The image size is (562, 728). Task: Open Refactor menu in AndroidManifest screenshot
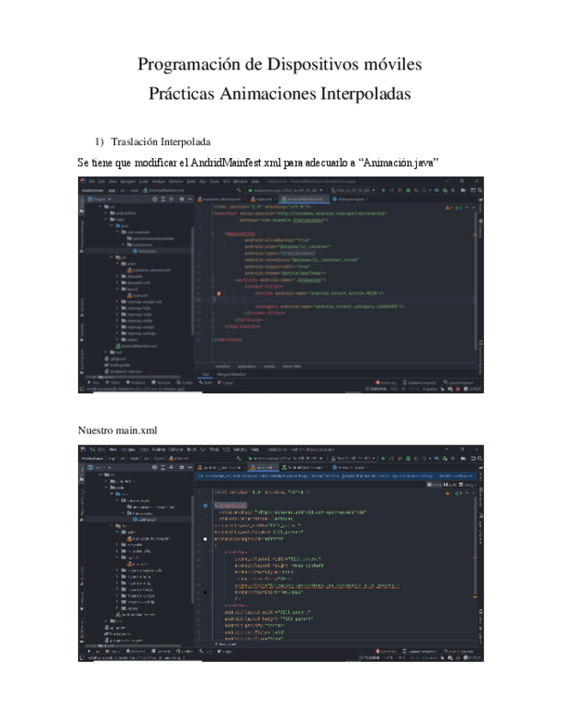tap(176, 181)
